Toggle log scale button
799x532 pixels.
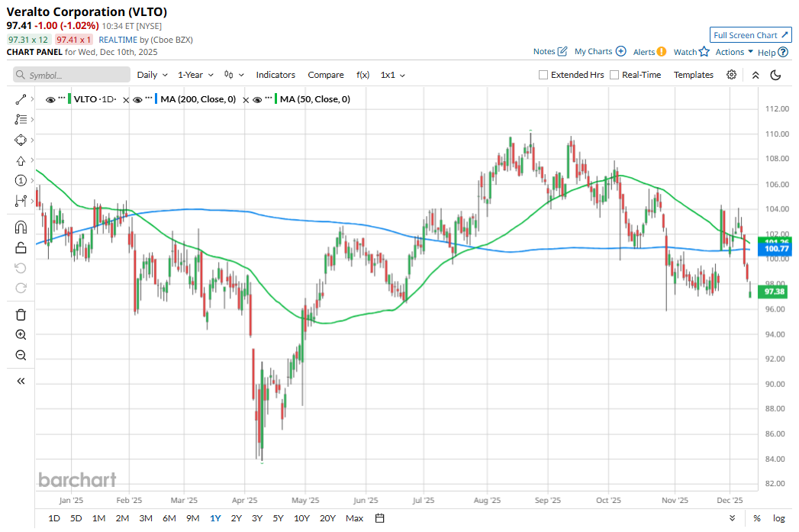click(778, 518)
